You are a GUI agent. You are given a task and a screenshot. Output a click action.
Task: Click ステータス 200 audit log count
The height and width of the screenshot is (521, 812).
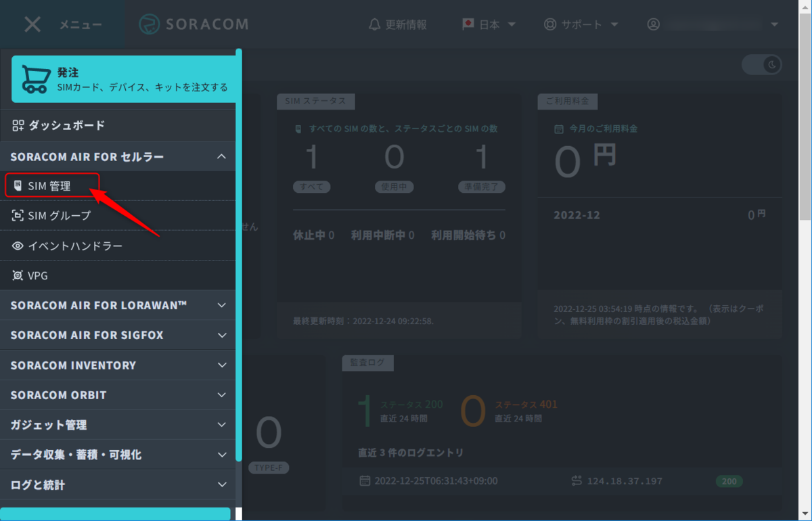400,411
